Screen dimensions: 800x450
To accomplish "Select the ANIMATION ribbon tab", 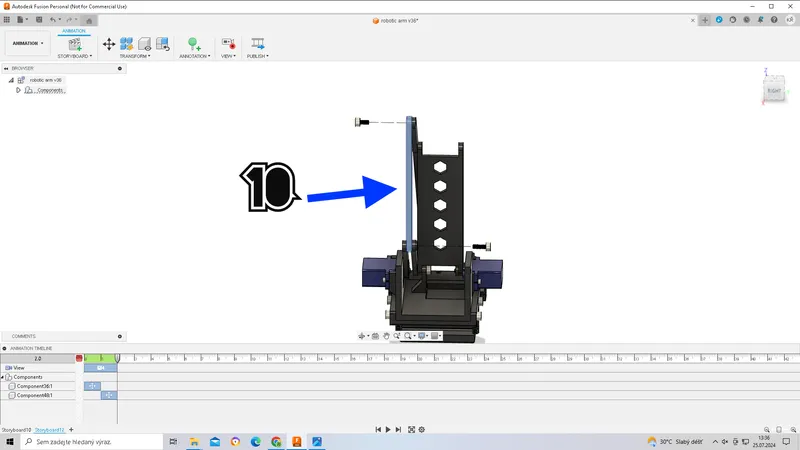I will coord(74,31).
